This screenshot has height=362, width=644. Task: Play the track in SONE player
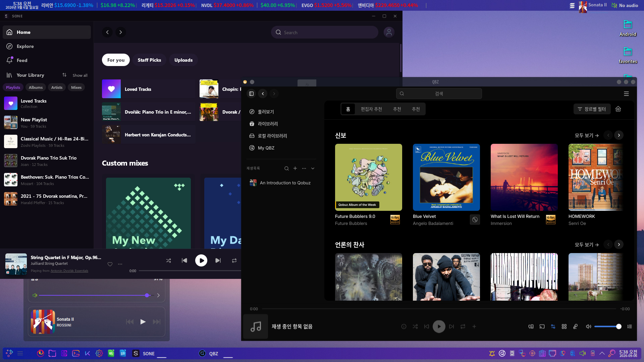click(x=201, y=260)
